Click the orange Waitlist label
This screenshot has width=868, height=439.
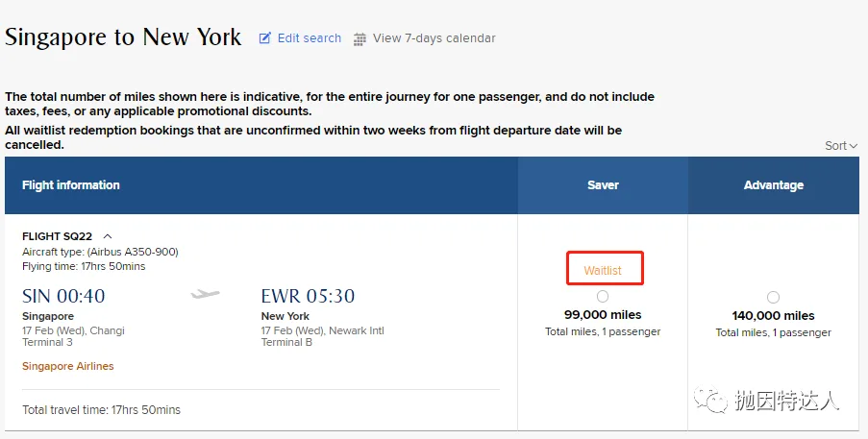[x=603, y=271]
